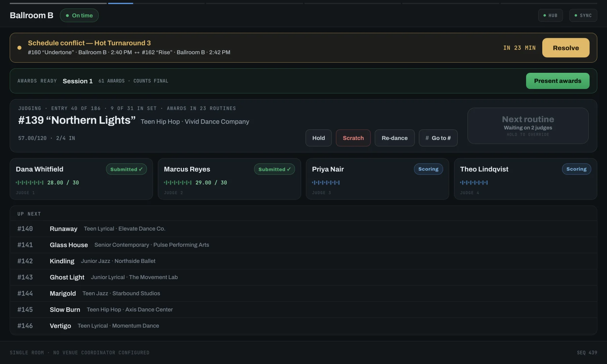Scratch routine #139 Northern Lights
This screenshot has width=607, height=364.
point(353,138)
